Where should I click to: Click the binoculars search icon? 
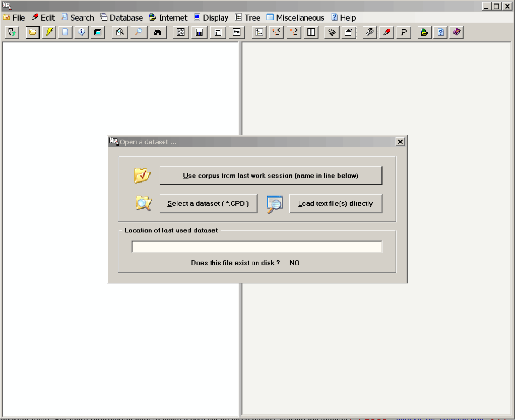(x=158, y=32)
